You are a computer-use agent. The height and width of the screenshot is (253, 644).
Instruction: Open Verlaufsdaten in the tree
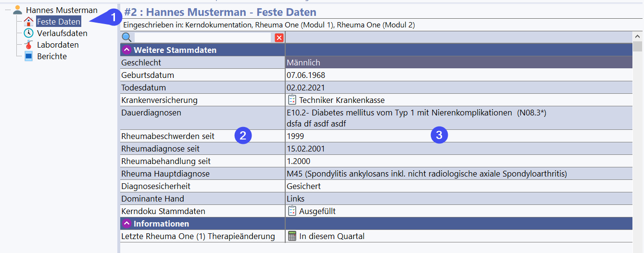(62, 33)
